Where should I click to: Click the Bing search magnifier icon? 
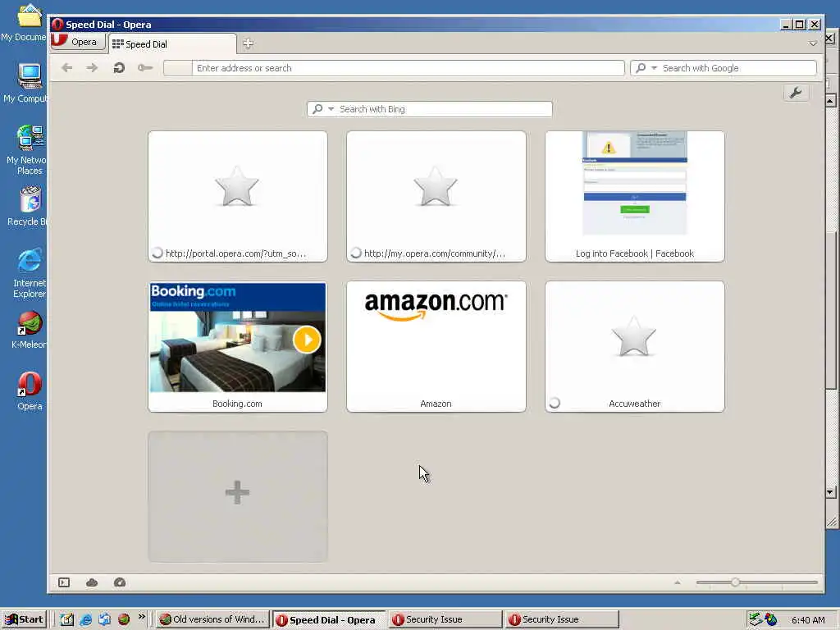pos(317,109)
